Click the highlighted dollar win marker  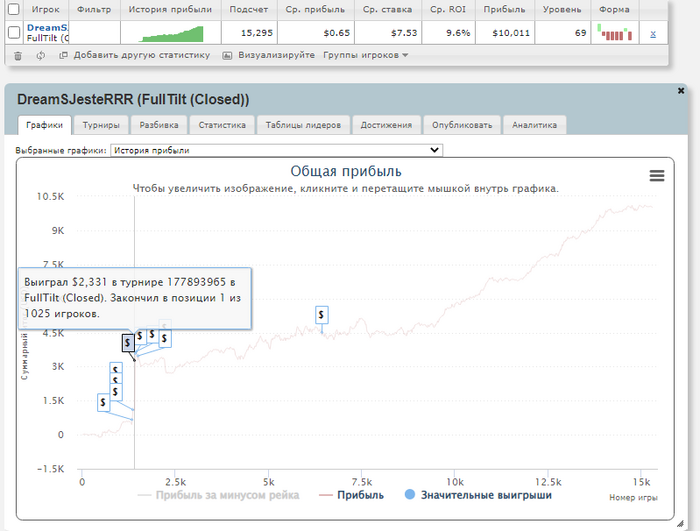pos(128,343)
